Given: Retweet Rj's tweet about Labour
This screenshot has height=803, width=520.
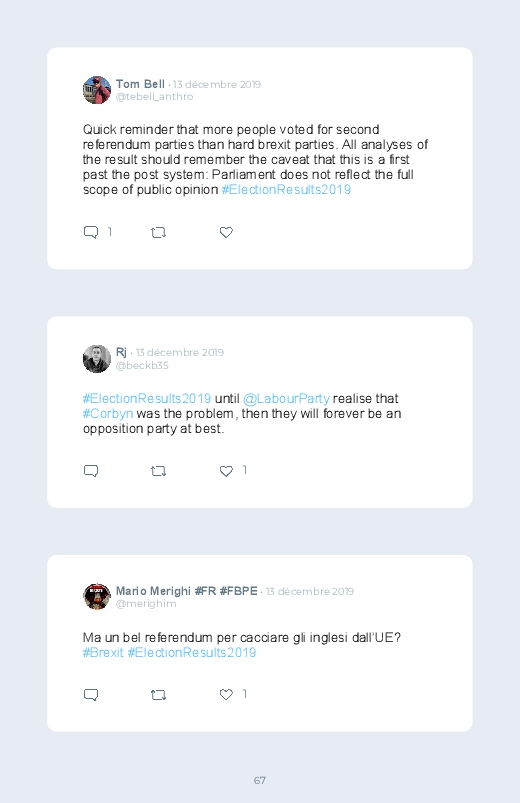Looking at the screenshot, I should tap(158, 471).
